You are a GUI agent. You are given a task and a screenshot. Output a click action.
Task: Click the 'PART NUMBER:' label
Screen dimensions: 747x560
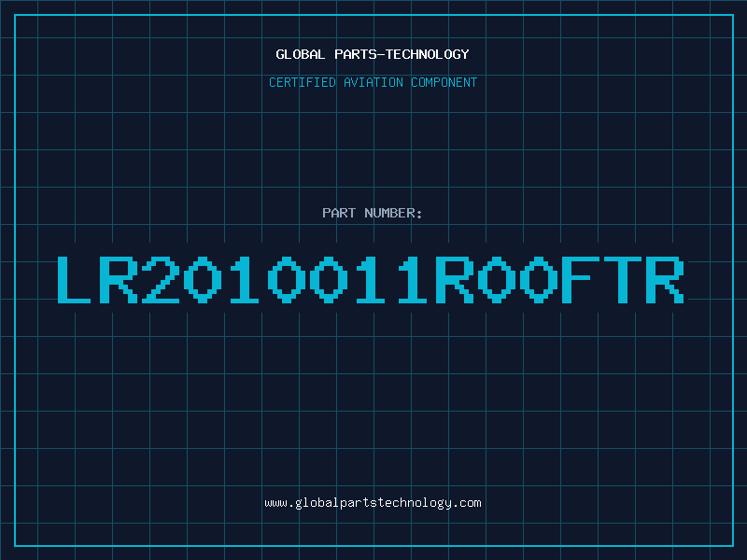[373, 213]
